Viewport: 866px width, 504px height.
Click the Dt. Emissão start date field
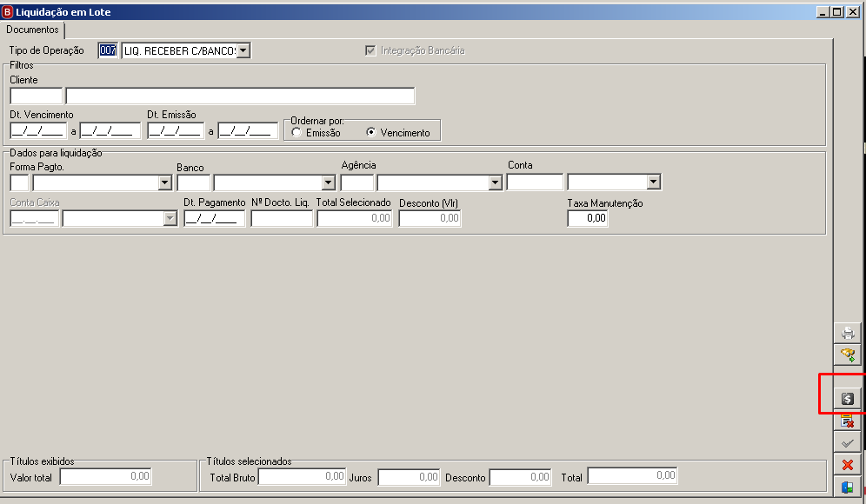pos(176,131)
